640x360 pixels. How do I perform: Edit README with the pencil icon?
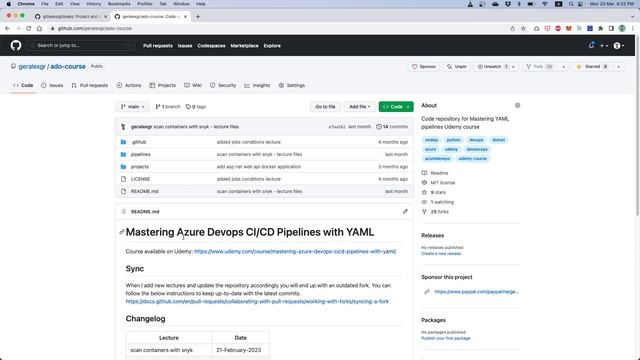(x=405, y=211)
